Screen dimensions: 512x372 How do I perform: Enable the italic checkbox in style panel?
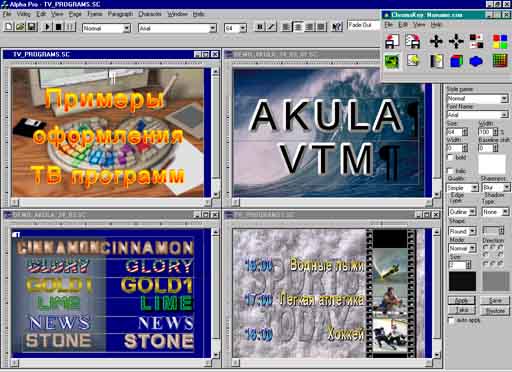click(450, 171)
